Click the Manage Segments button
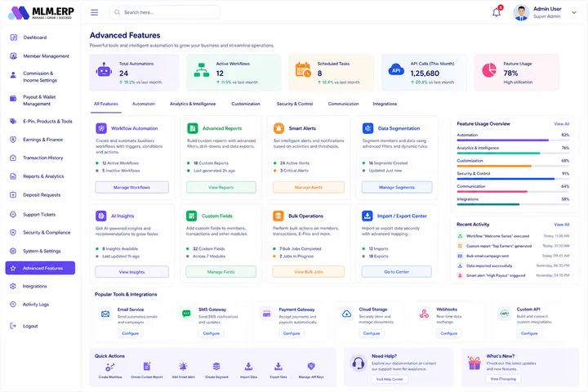This screenshot has width=588, height=392. tap(397, 187)
